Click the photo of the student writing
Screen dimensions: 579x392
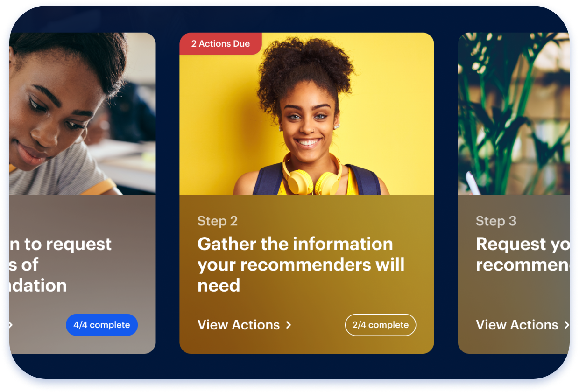click(x=83, y=114)
